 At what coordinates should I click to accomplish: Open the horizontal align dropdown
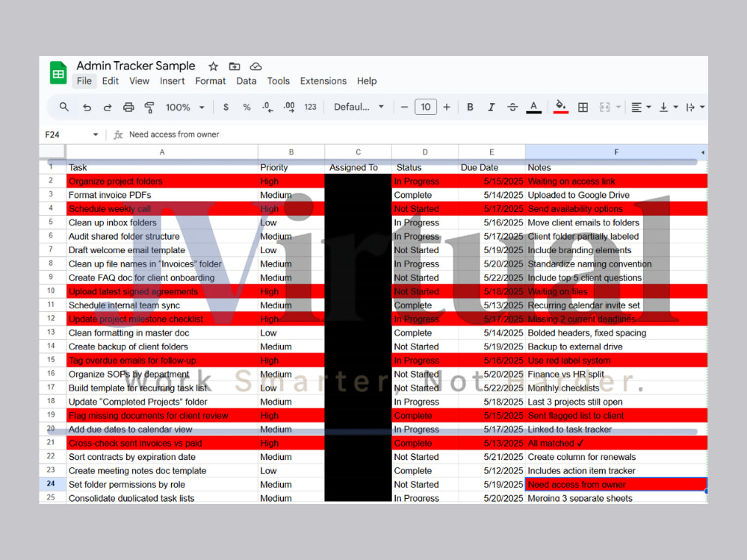tap(641, 107)
